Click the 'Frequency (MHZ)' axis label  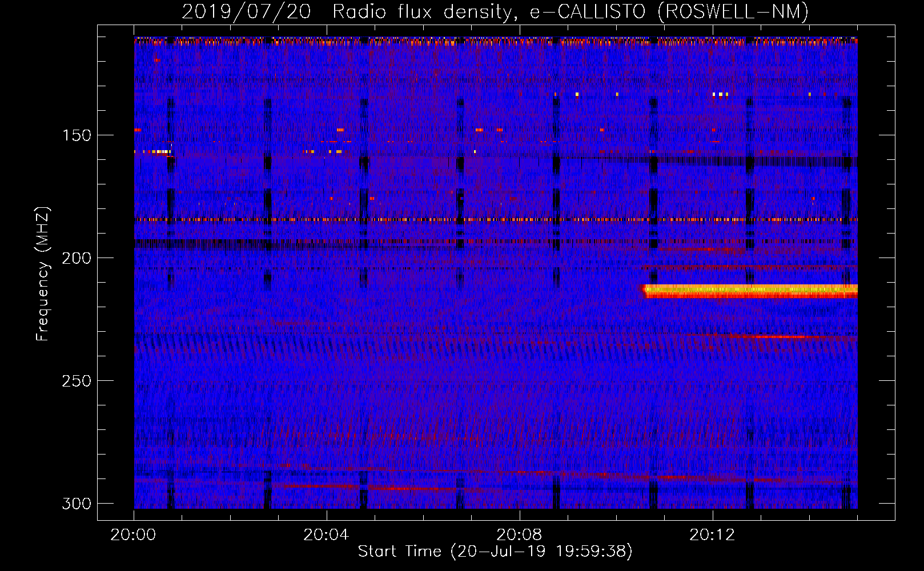point(43,274)
